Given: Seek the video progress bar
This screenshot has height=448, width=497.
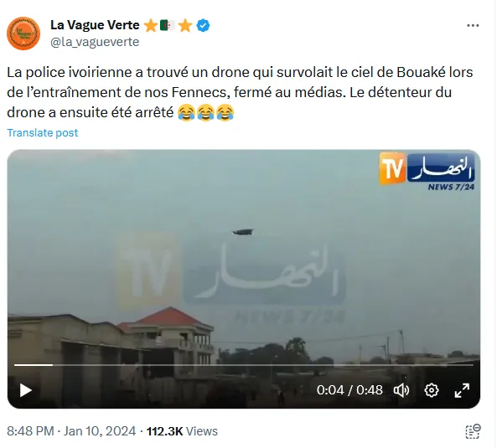Looking at the screenshot, I should coord(244,365).
